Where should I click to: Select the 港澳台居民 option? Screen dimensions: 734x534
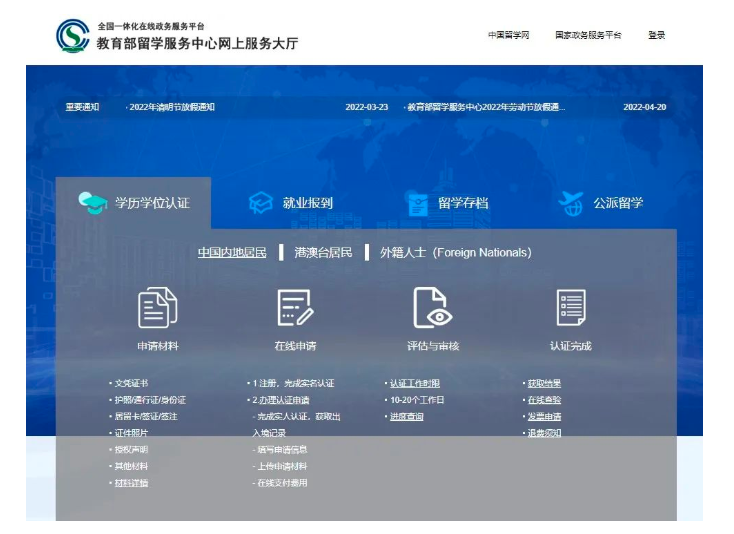[x=323, y=253]
